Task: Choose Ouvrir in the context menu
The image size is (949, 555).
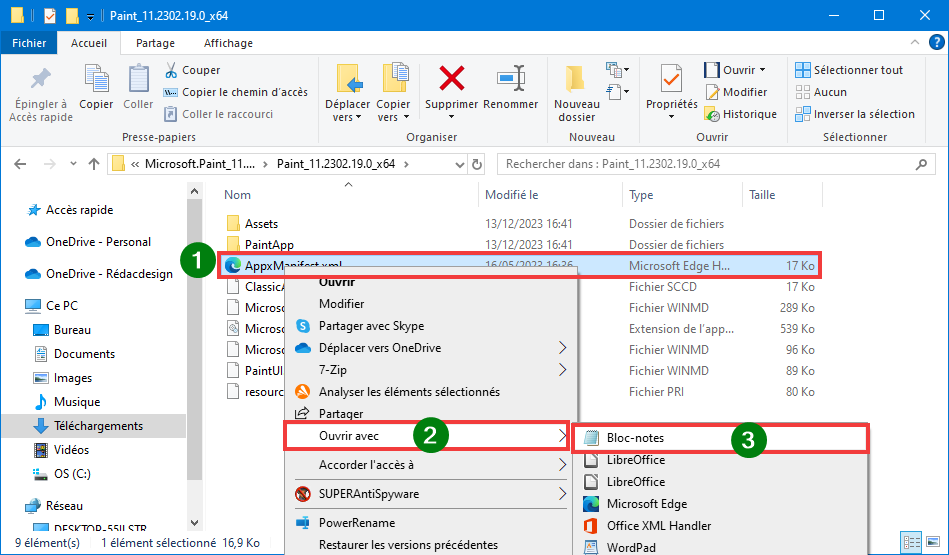Action: 337,282
